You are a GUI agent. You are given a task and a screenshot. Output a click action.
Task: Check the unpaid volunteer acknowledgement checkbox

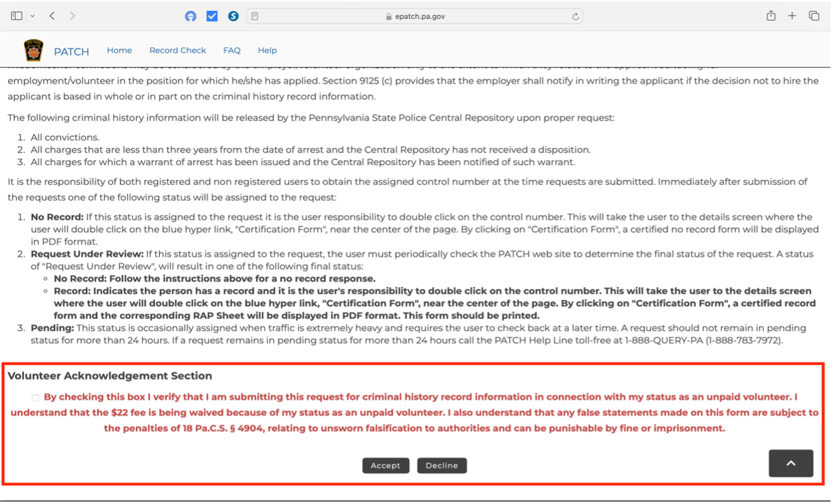click(36, 398)
